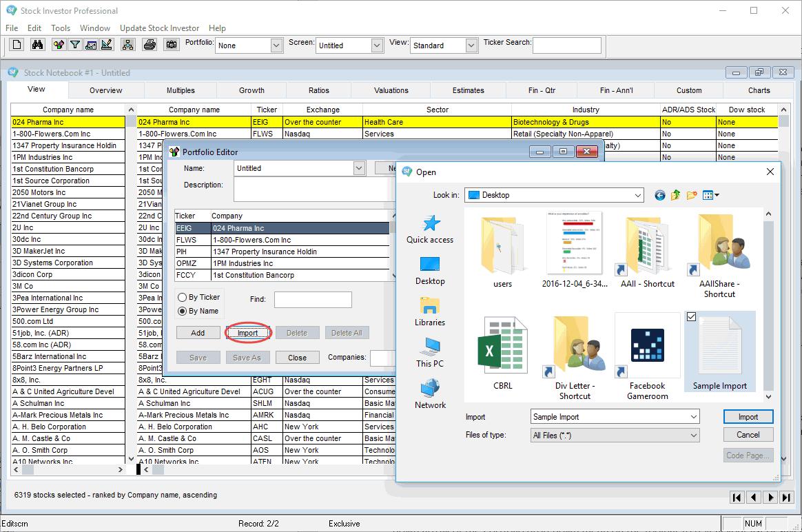
Task: Open the Portfolio dropdown showing None
Action: [274, 45]
